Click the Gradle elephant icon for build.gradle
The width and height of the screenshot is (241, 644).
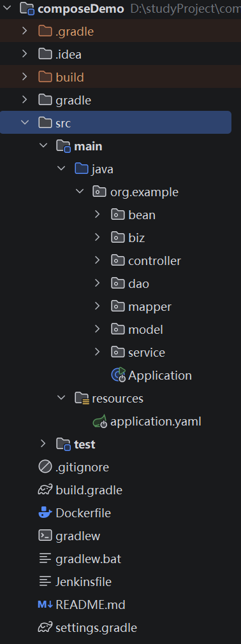[45, 490]
